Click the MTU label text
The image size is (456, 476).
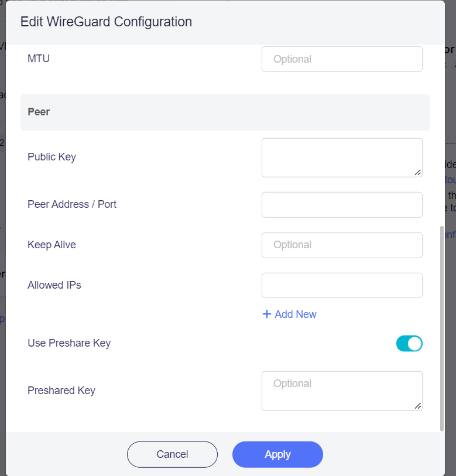[38, 58]
